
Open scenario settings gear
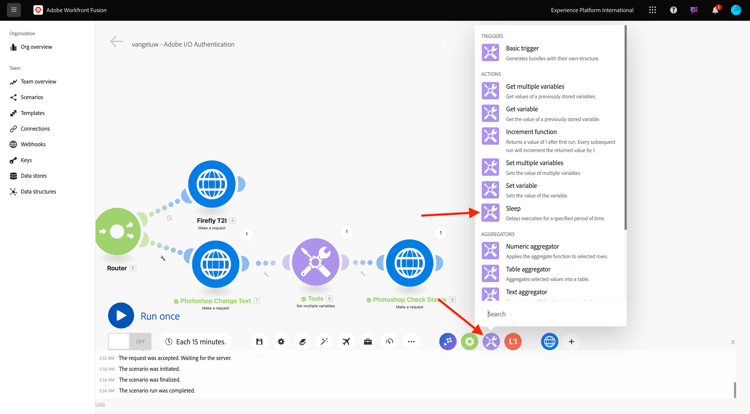point(281,341)
